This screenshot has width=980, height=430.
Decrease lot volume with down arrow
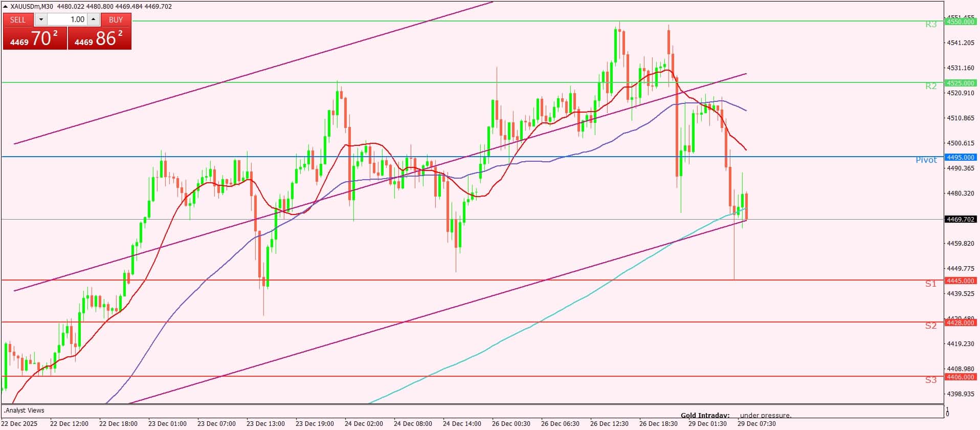(41, 19)
